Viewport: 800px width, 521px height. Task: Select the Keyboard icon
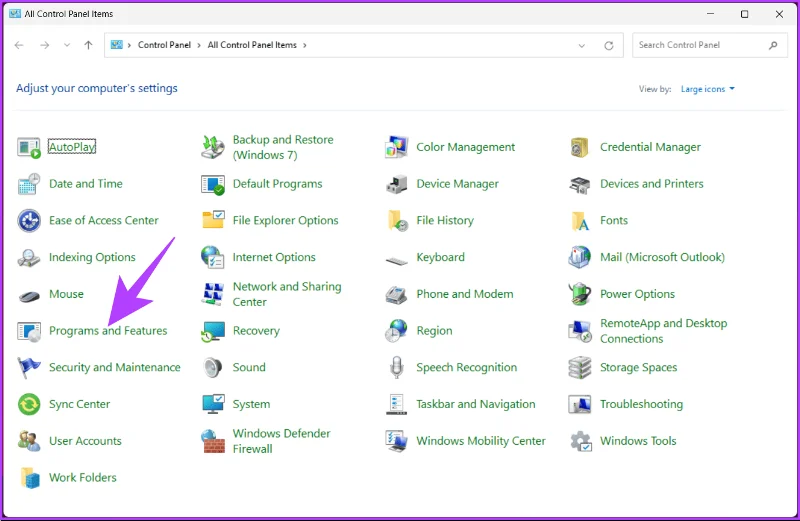tap(396, 261)
